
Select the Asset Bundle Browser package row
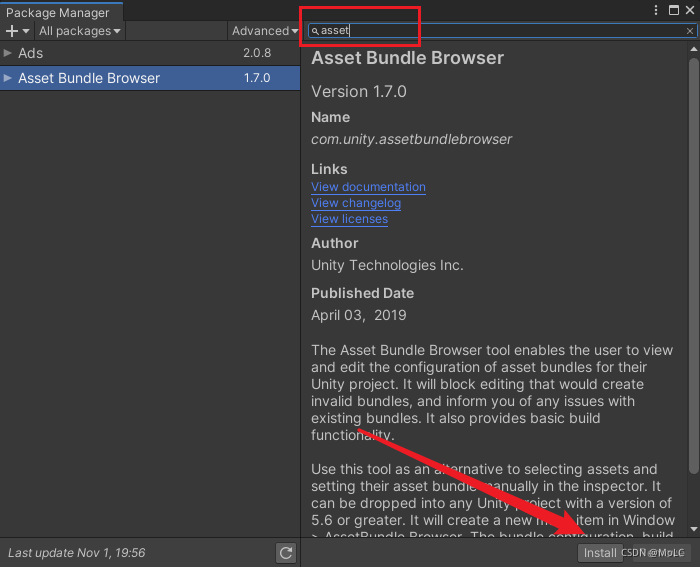[x=150, y=78]
